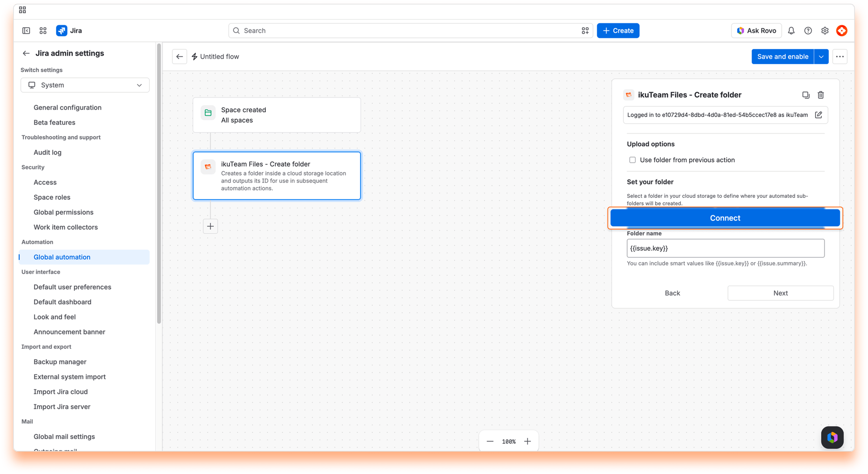The image size is (868, 474).
Task: Zoom in the flow canvas
Action: (528, 441)
